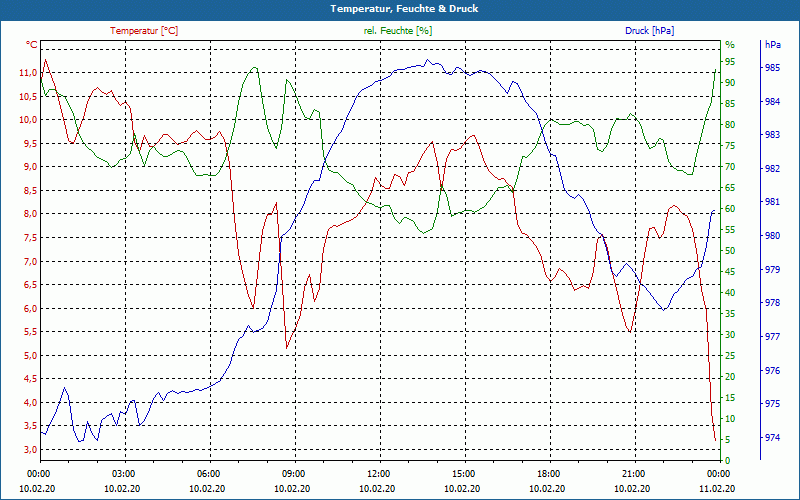Click the red '°C' axis unit label

pos(32,45)
